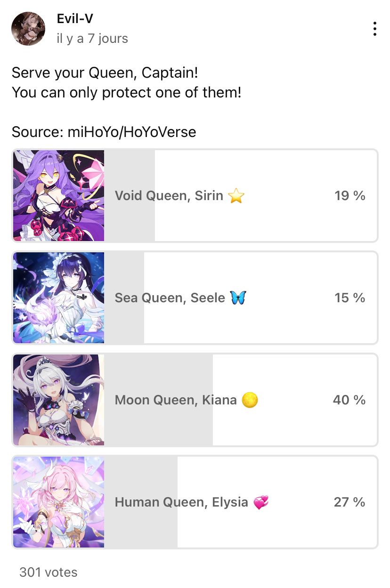Open the three-dot options menu

375,28
